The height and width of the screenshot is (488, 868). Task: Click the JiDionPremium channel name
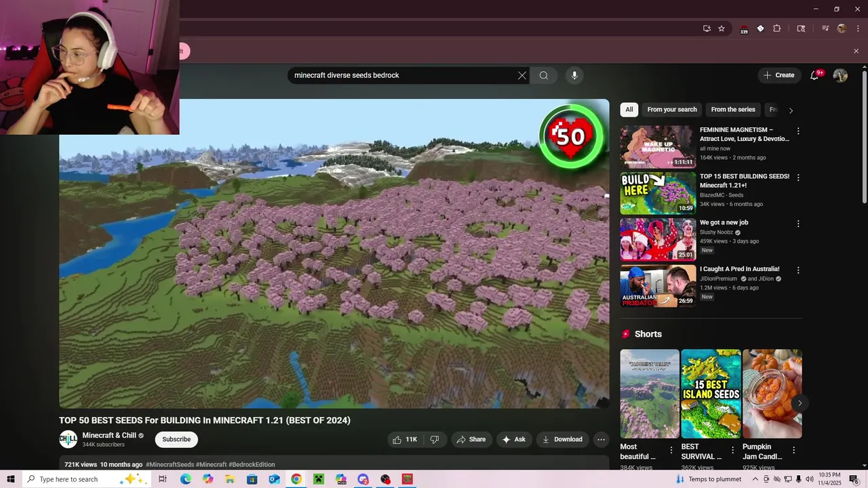point(718,279)
